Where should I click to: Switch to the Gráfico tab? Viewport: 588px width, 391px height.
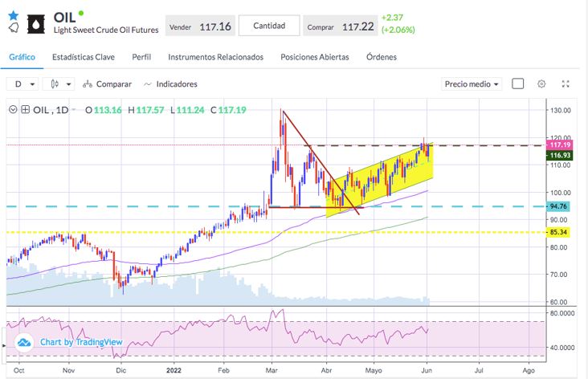[22, 57]
